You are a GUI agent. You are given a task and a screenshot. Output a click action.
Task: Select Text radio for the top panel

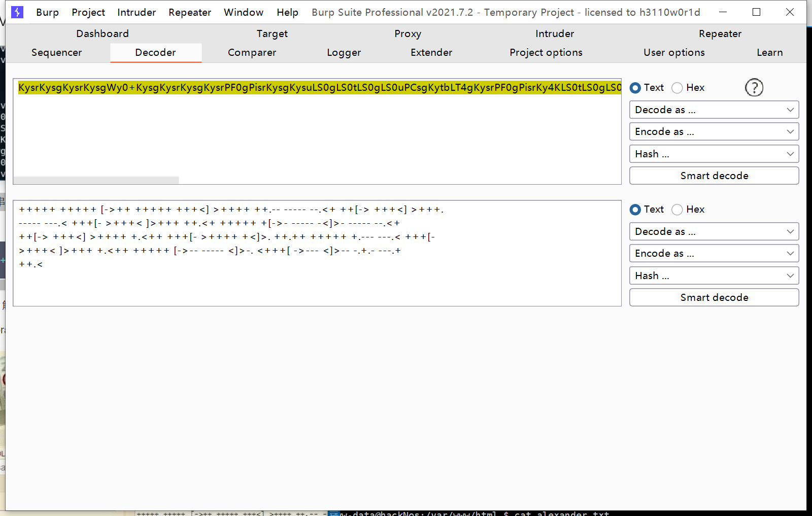[x=635, y=88]
